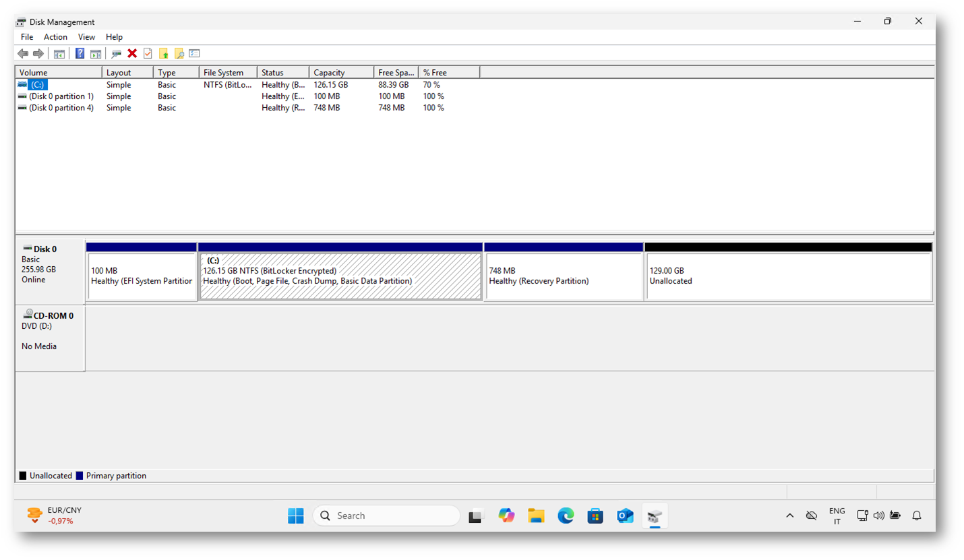Click the disk connection settings toolbar icon
The width and height of the screenshot is (964, 560).
click(x=117, y=54)
